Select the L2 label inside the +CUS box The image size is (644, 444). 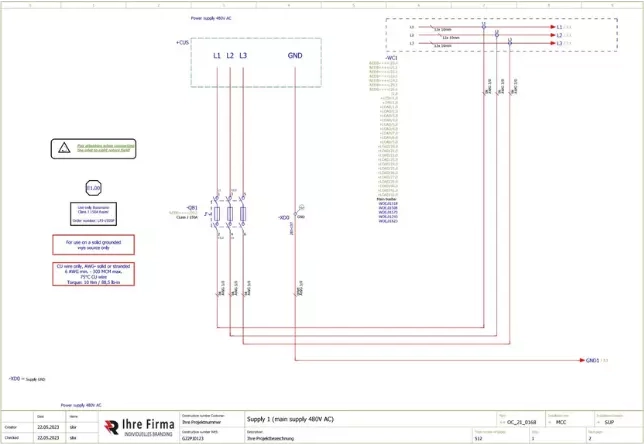(230, 55)
